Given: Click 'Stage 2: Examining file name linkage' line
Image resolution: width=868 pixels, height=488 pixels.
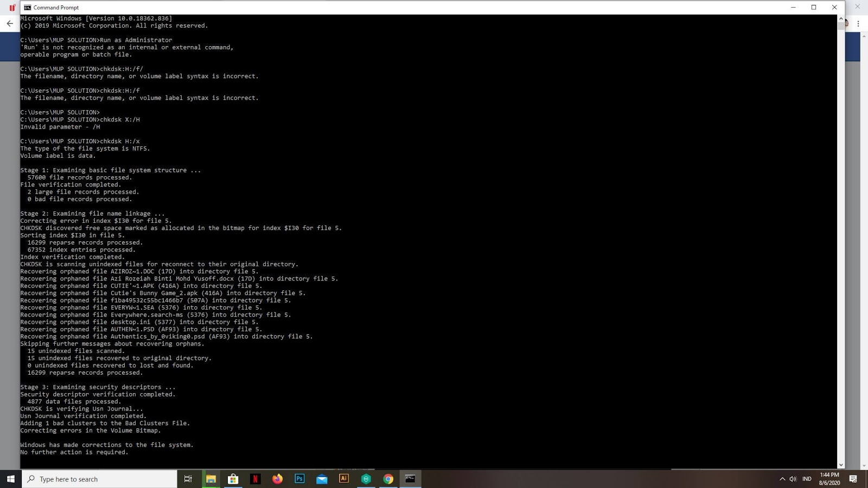Looking at the screenshot, I should (92, 214).
